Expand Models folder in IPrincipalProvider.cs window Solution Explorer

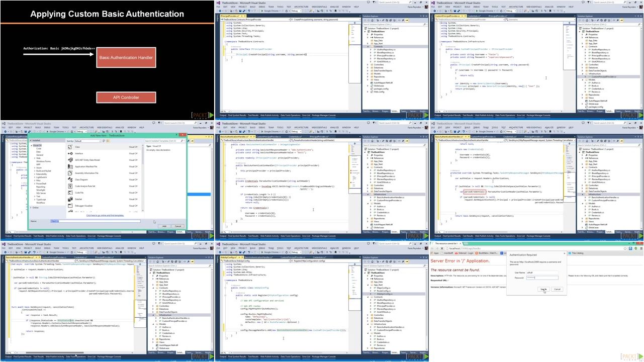[367, 73]
